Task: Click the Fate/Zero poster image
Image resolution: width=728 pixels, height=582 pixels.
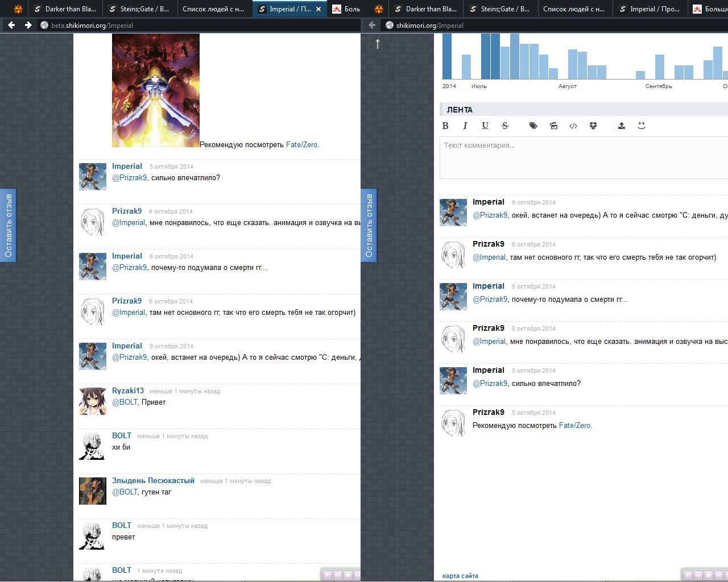Action: pyautogui.click(x=155, y=90)
